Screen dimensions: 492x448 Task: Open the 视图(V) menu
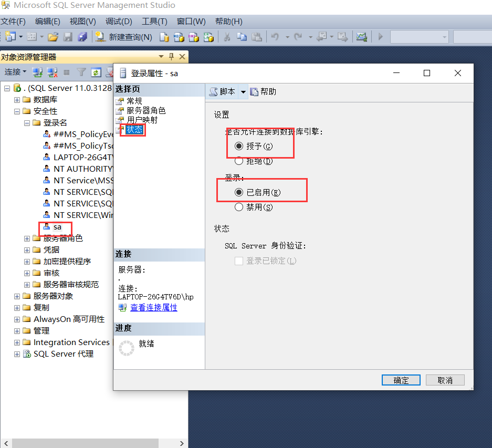83,22
